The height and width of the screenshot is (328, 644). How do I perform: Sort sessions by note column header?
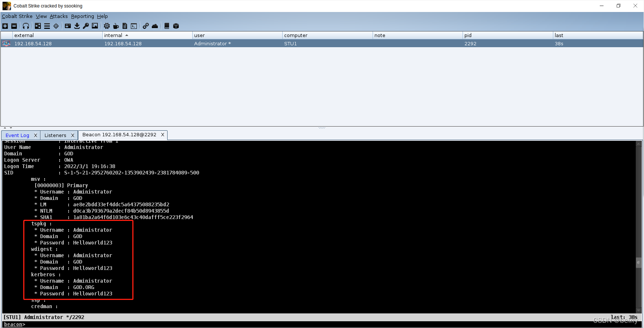(418, 35)
